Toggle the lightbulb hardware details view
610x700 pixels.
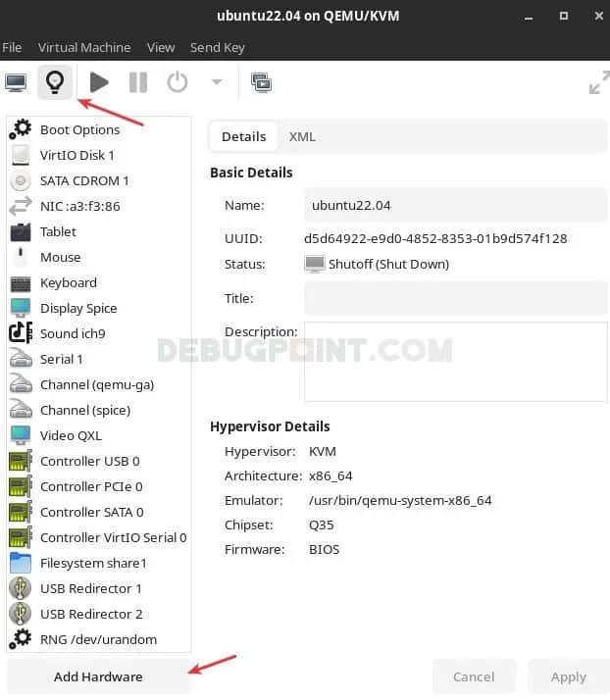click(55, 82)
